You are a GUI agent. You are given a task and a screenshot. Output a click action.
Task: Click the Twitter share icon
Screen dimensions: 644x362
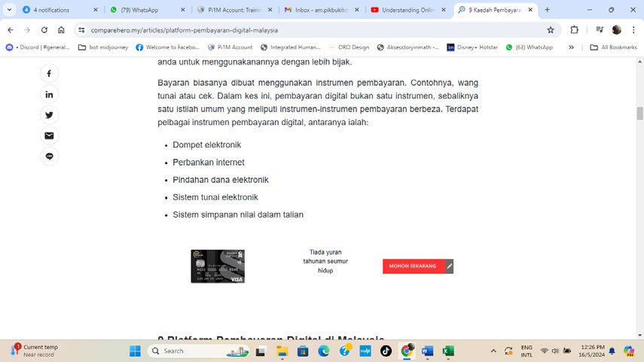click(49, 115)
